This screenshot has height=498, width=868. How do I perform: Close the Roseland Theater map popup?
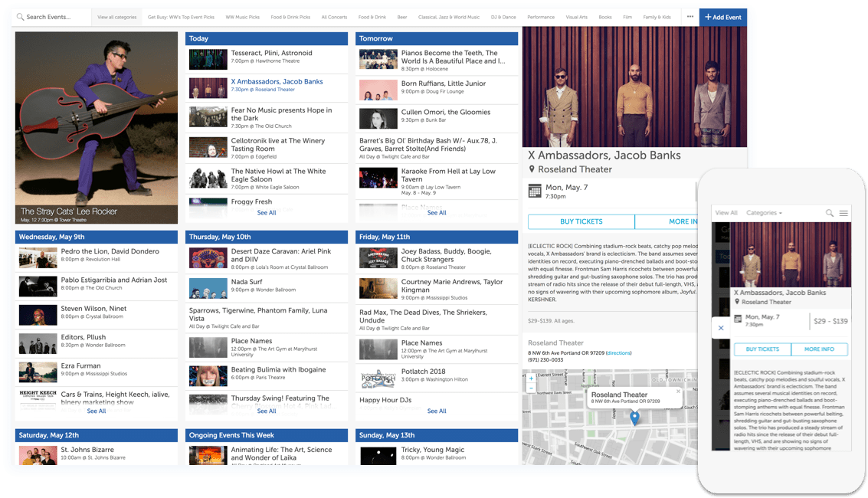coord(678,392)
